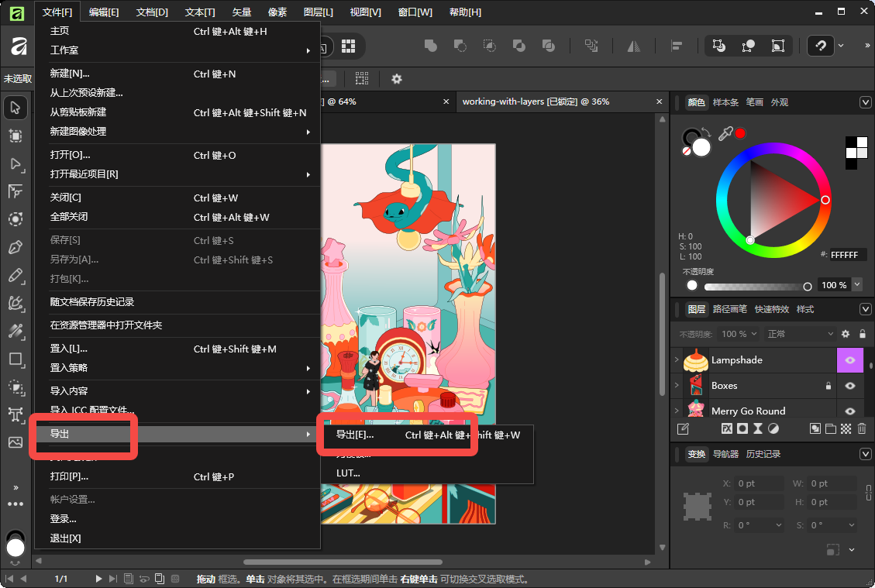Delete layer with trash icon
The image size is (875, 588).
click(x=862, y=428)
